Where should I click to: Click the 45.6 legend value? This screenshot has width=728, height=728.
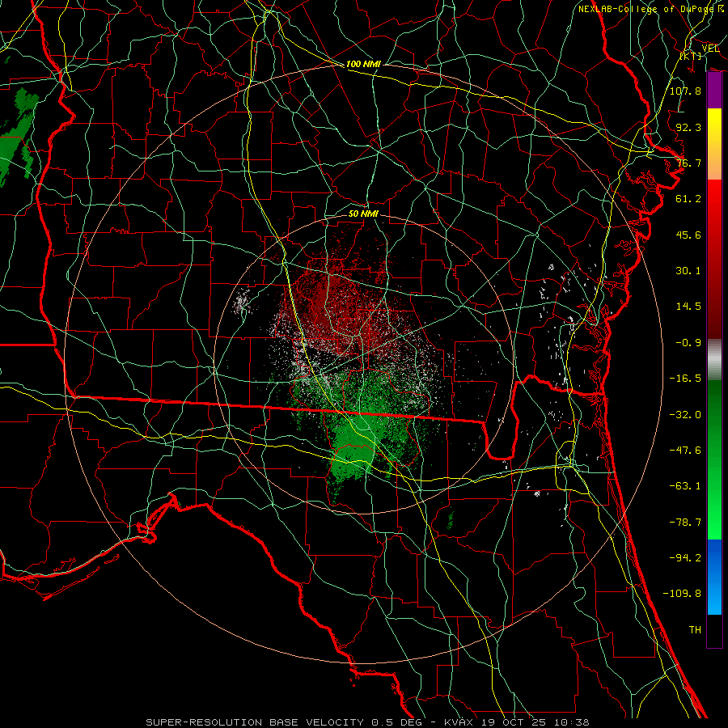tap(688, 235)
